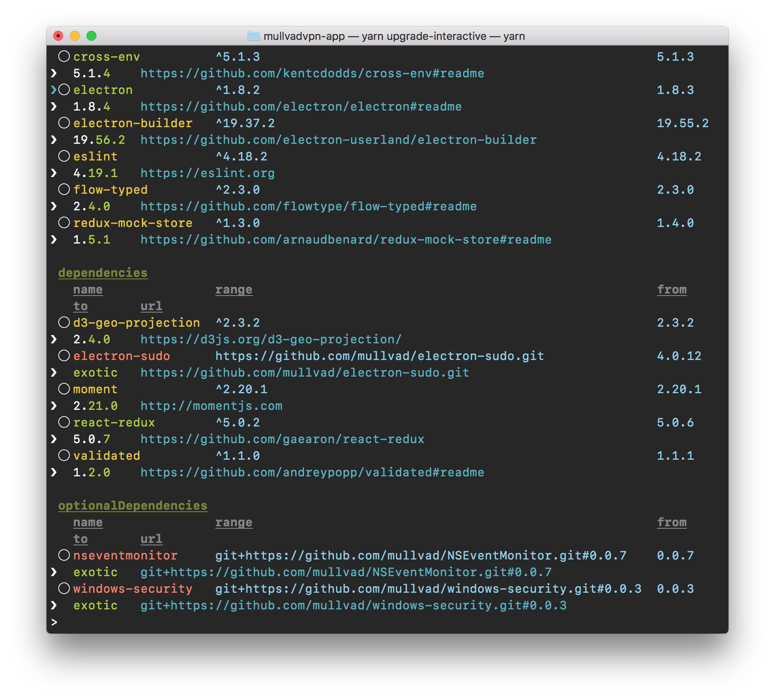Toggle windows-security package selection
The image size is (775, 700).
pos(64,589)
